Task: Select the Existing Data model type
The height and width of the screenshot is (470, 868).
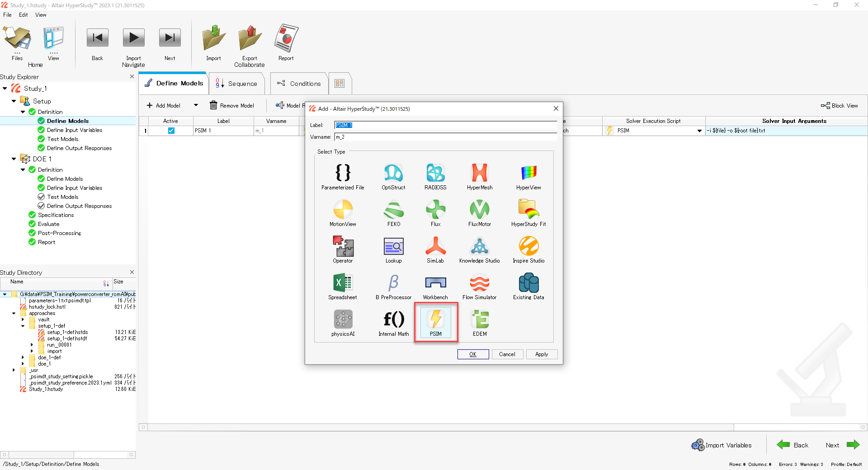Action: (x=528, y=287)
